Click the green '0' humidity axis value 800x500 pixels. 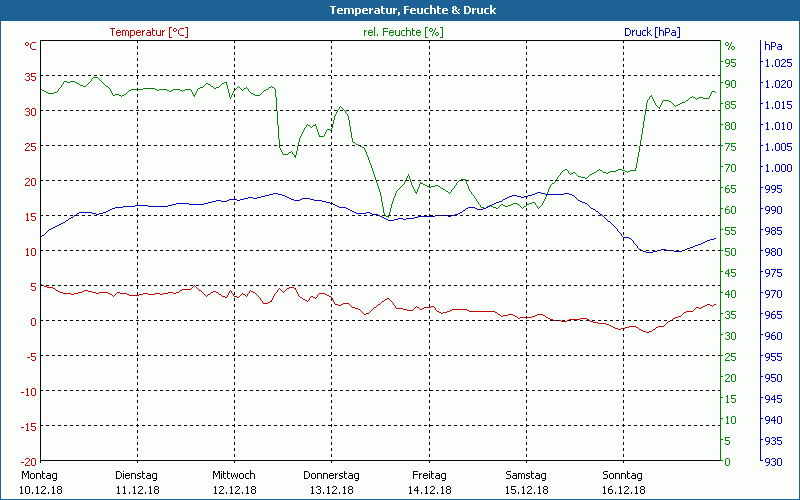tap(728, 462)
